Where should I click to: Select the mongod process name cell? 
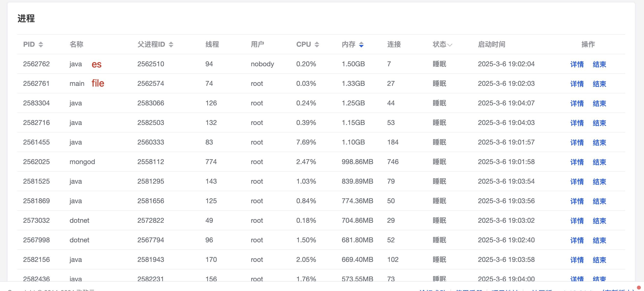(x=82, y=162)
